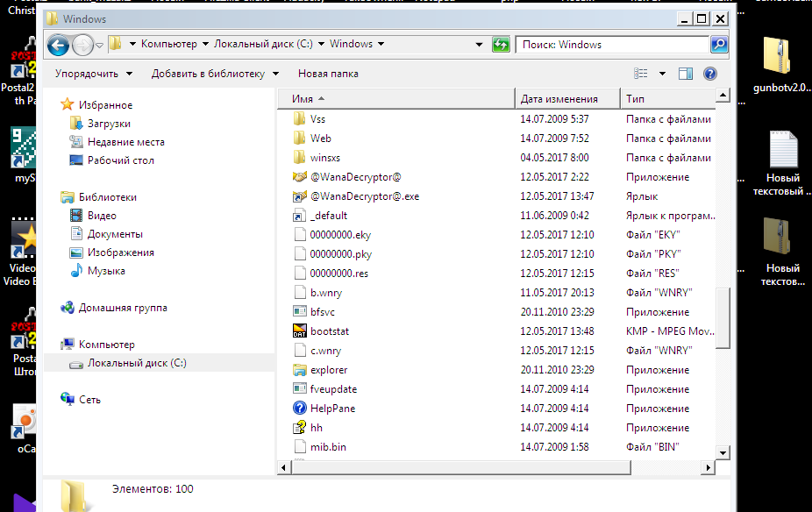Toggle the preview pane icon

(x=686, y=74)
